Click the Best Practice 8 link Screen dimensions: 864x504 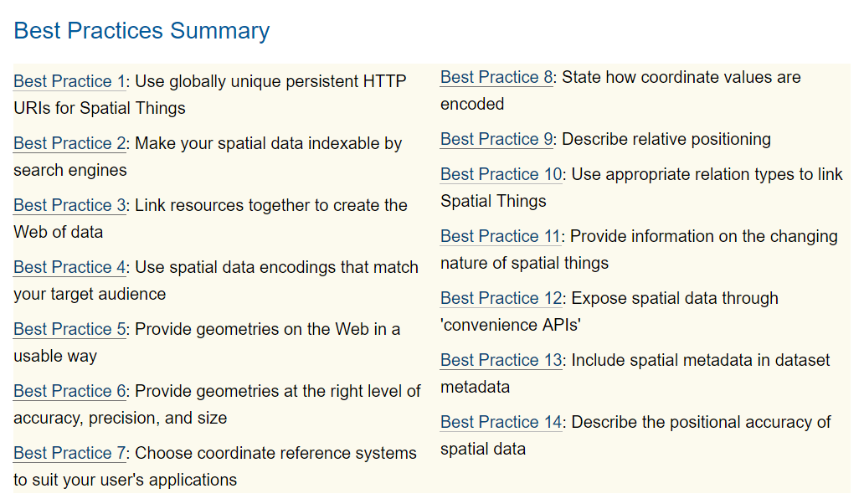[496, 77]
